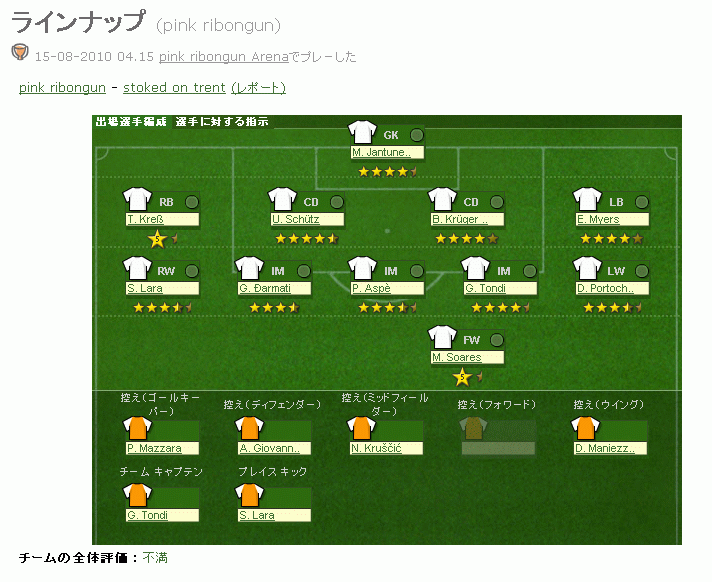Click P. Aspè star rating
The image size is (712, 582).
(385, 307)
